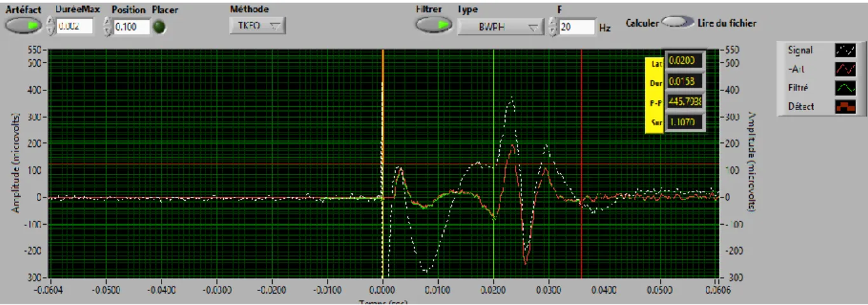This screenshot has height=305, width=868.
Task: Click the frequency F stepper arrows
Action: tap(553, 27)
